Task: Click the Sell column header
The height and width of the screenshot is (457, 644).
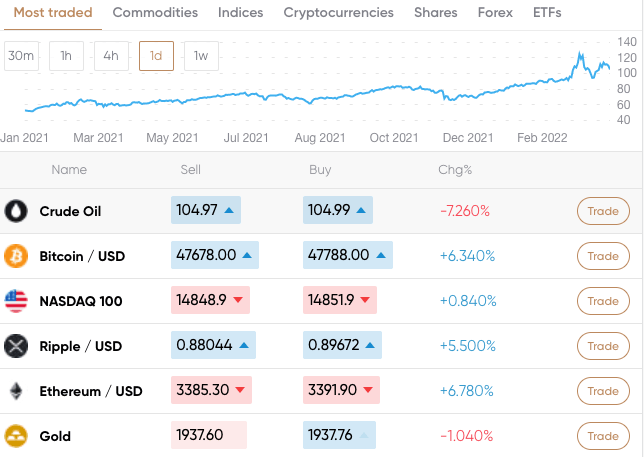Action: 191,170
